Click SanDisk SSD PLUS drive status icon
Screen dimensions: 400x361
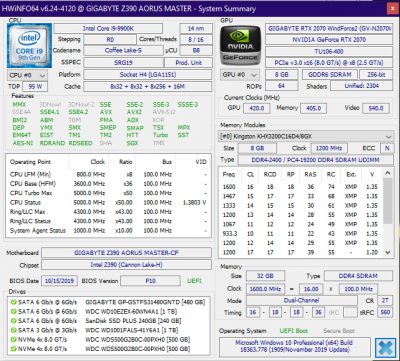13,321
